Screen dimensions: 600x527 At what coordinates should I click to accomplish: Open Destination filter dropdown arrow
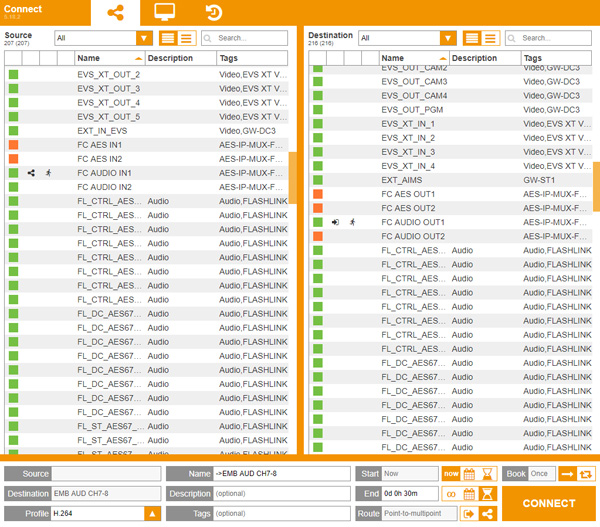point(448,38)
